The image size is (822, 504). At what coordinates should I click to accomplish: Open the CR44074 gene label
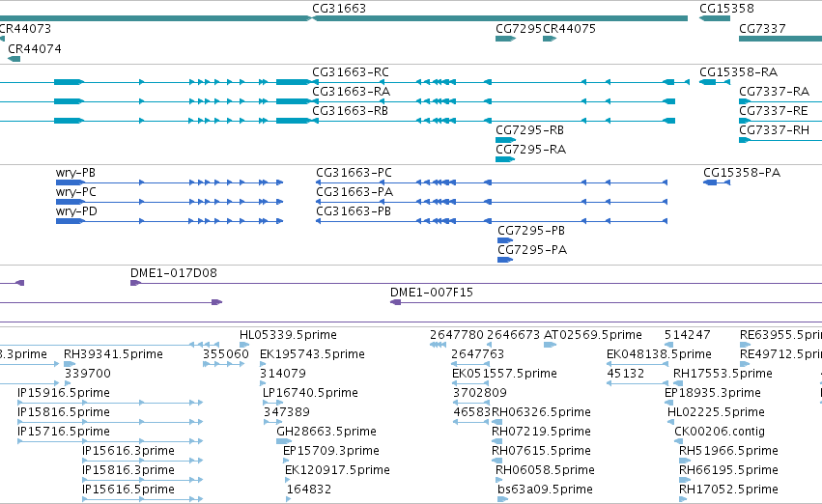coord(35,48)
